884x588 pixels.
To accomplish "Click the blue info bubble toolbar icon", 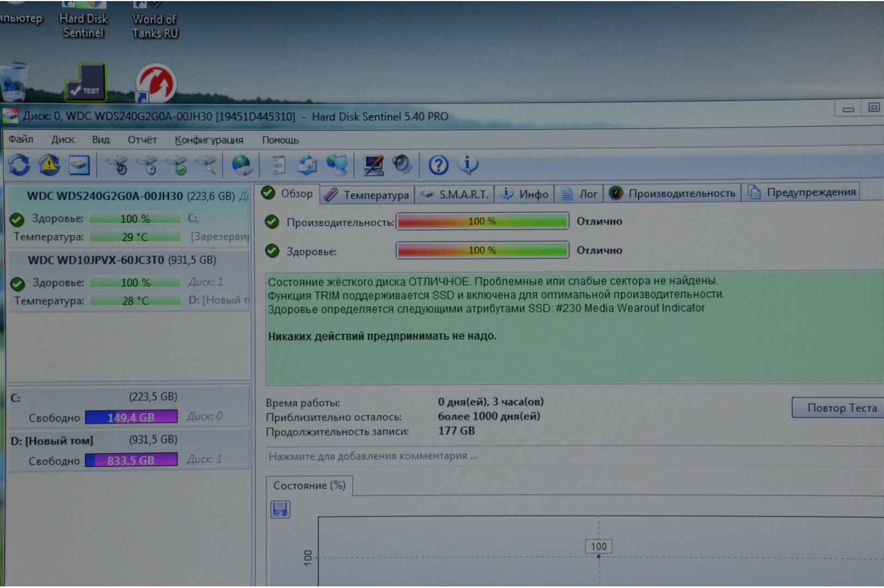I will pyautogui.click(x=468, y=164).
